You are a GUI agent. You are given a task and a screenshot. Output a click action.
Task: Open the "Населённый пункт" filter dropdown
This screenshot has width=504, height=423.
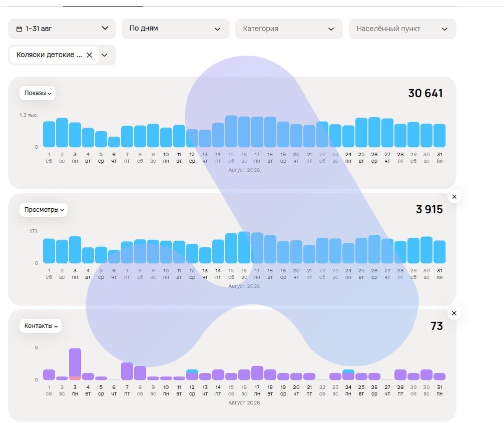pyautogui.click(x=402, y=29)
